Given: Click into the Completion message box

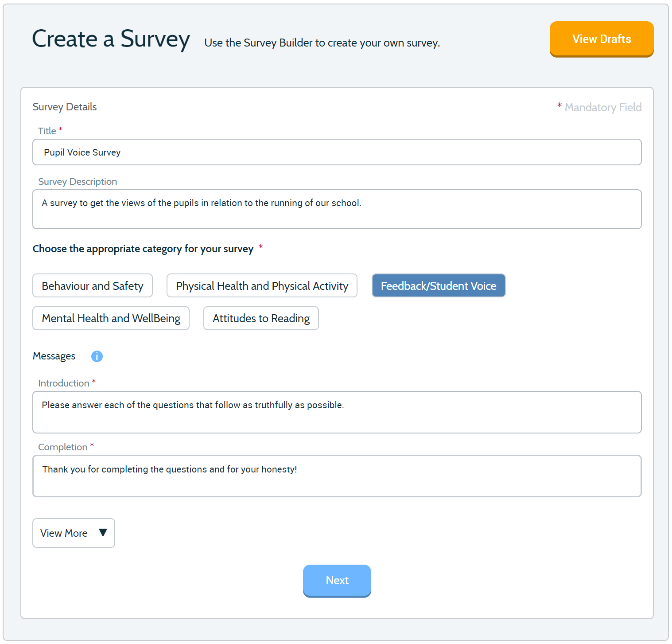Looking at the screenshot, I should pyautogui.click(x=337, y=476).
